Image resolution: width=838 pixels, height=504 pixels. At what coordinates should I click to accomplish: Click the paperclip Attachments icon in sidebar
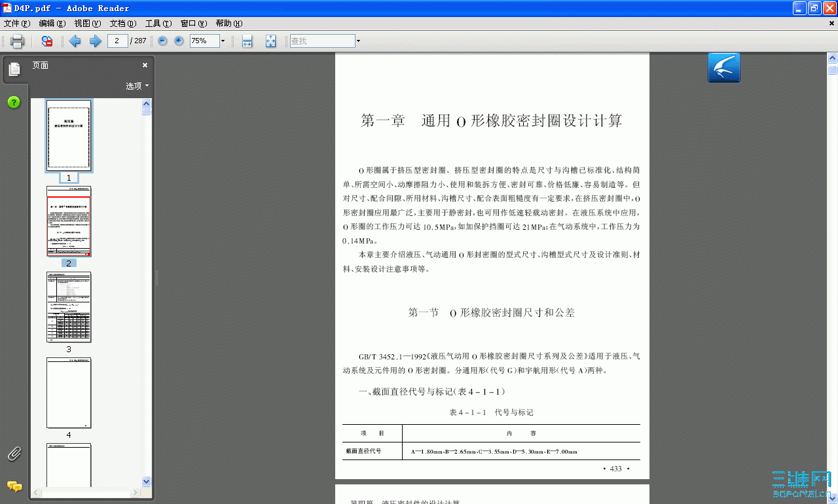[x=14, y=453]
